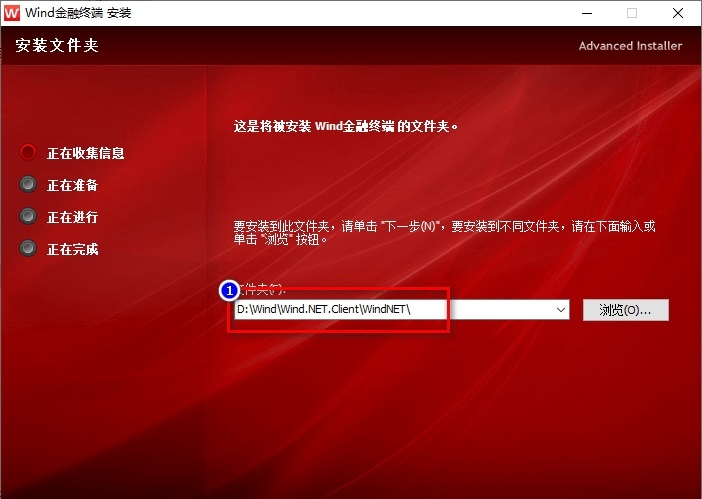Click the blue number 1 annotation marker
Viewport: 702px width, 499px height.
229,291
